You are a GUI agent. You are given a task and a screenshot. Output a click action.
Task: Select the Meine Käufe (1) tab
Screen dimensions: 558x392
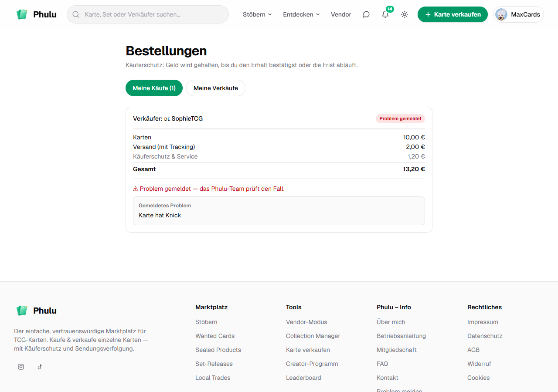pos(154,88)
